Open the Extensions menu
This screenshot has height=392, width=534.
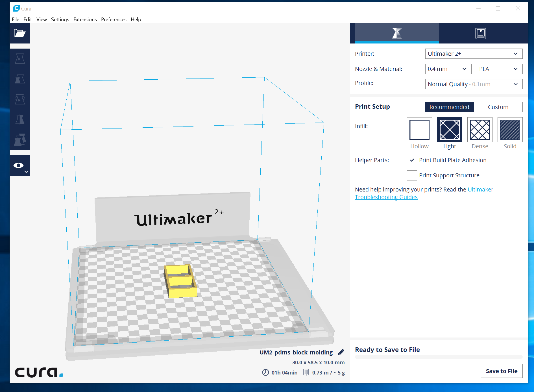85,19
